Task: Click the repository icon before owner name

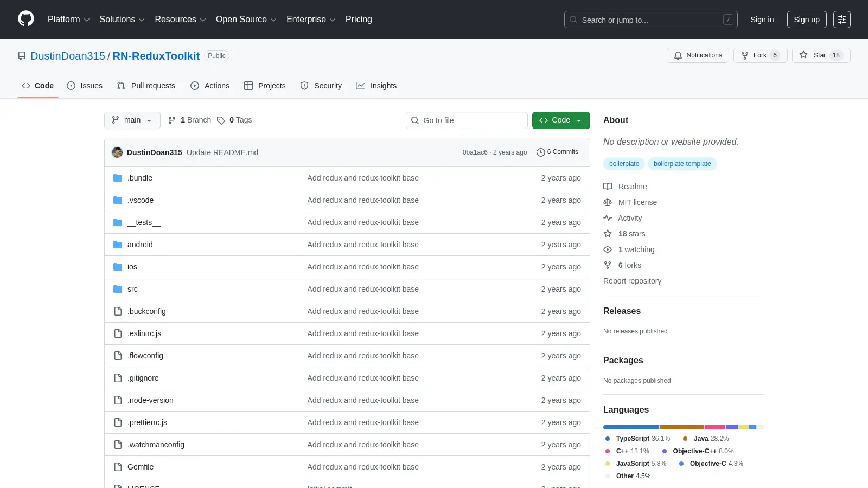Action: click(22, 56)
